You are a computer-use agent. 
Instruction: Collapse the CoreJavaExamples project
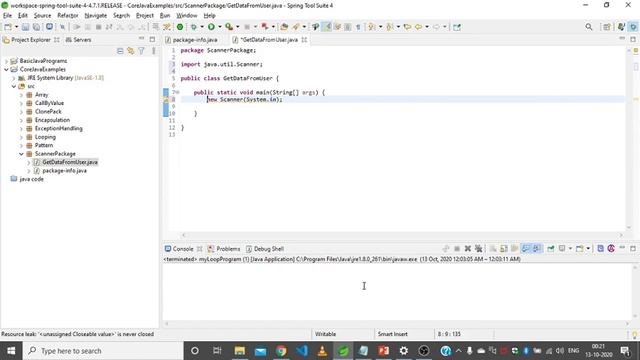click(6, 70)
